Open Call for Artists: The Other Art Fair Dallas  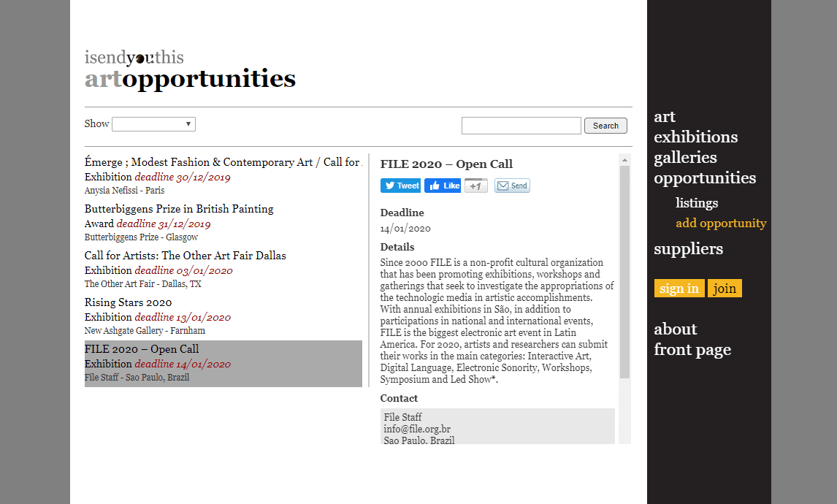[186, 256]
